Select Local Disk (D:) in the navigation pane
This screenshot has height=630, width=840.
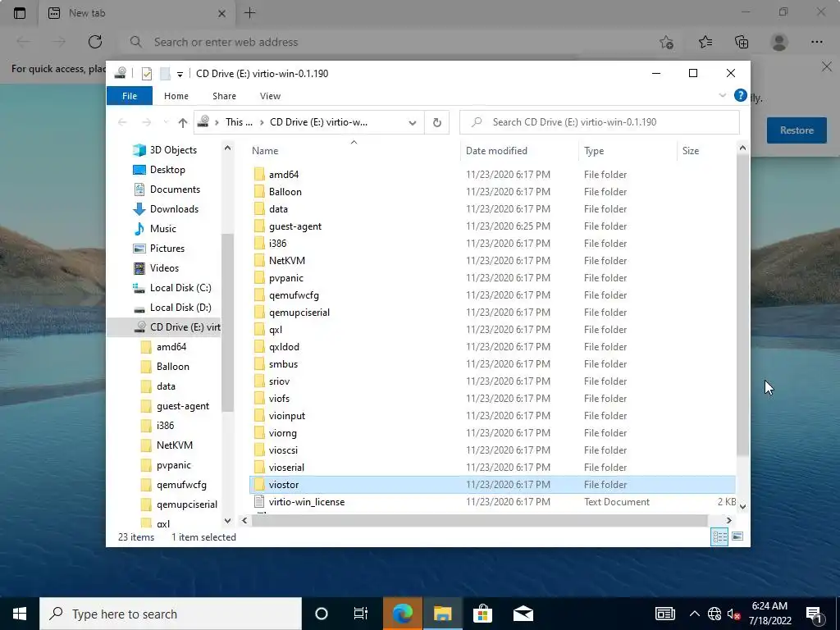tap(180, 308)
